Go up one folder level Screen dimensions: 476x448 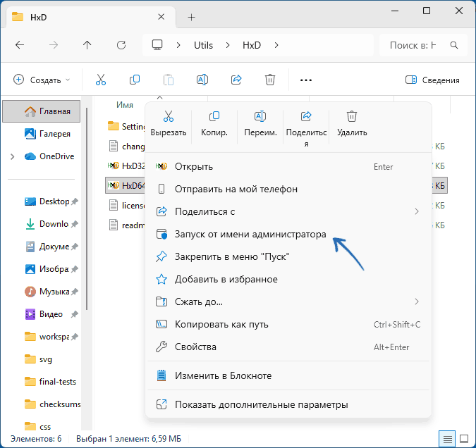tap(87, 45)
